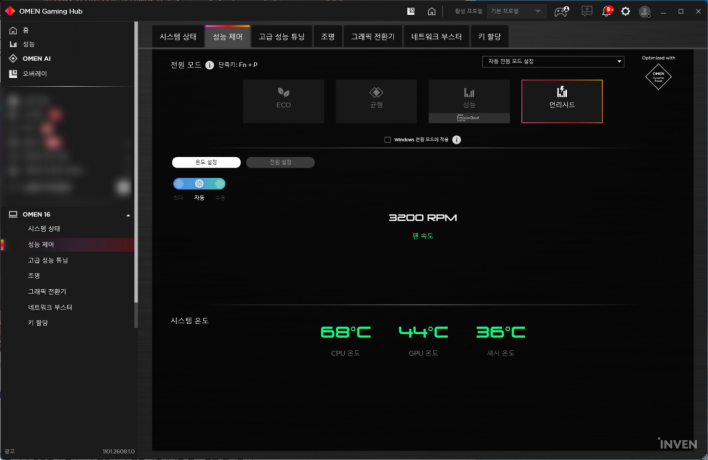Open 네트워크 부스터 in sidebar list
The width and height of the screenshot is (708, 460).
(x=50, y=307)
